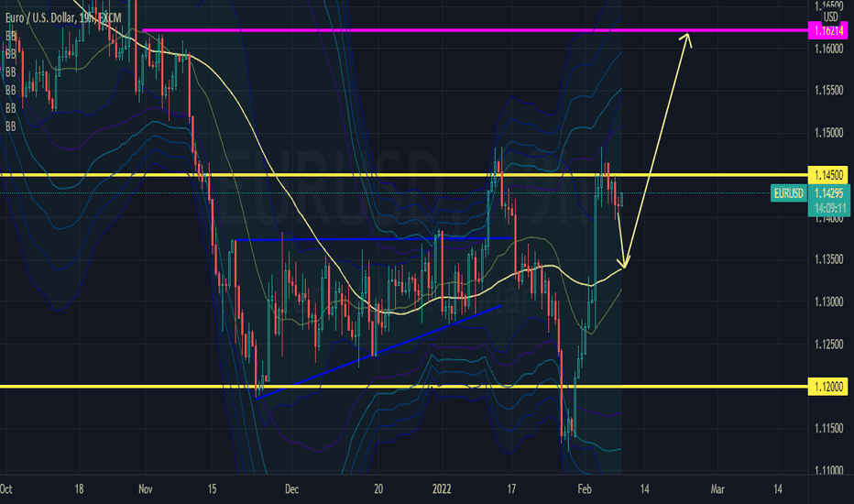854x504 pixels.
Task: Click the EURUSD symbol tag
Action: (x=788, y=193)
